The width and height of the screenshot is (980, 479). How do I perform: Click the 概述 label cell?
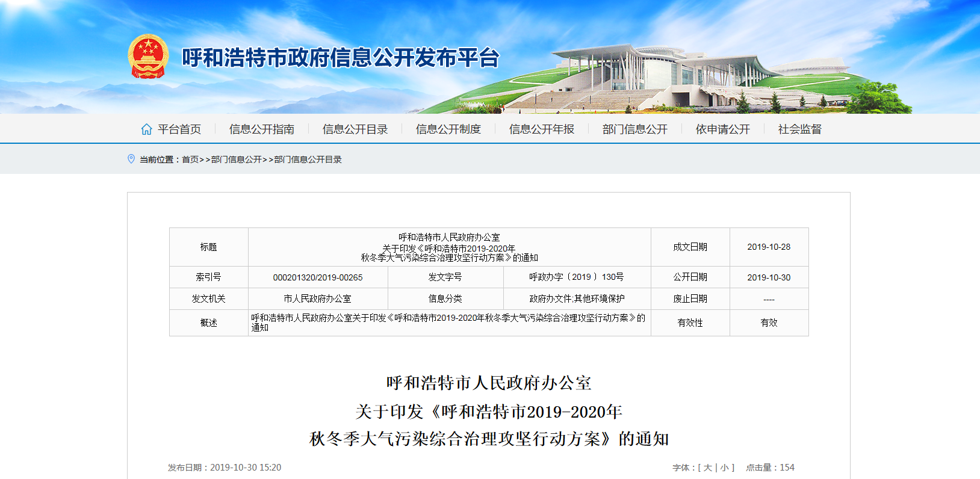(209, 323)
